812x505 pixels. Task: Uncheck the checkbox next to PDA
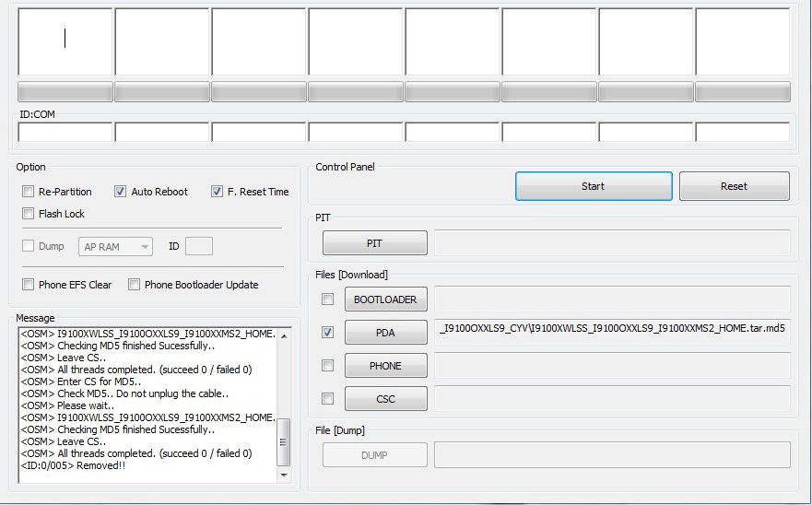pos(327,332)
